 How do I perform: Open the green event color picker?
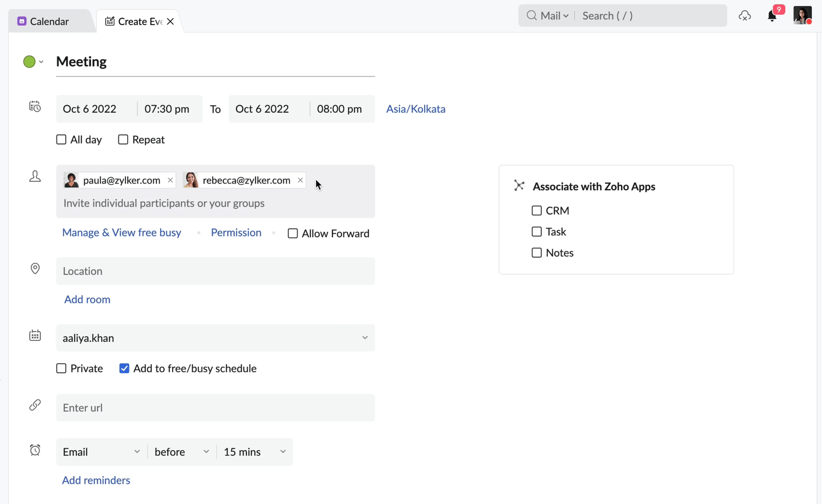pyautogui.click(x=32, y=62)
